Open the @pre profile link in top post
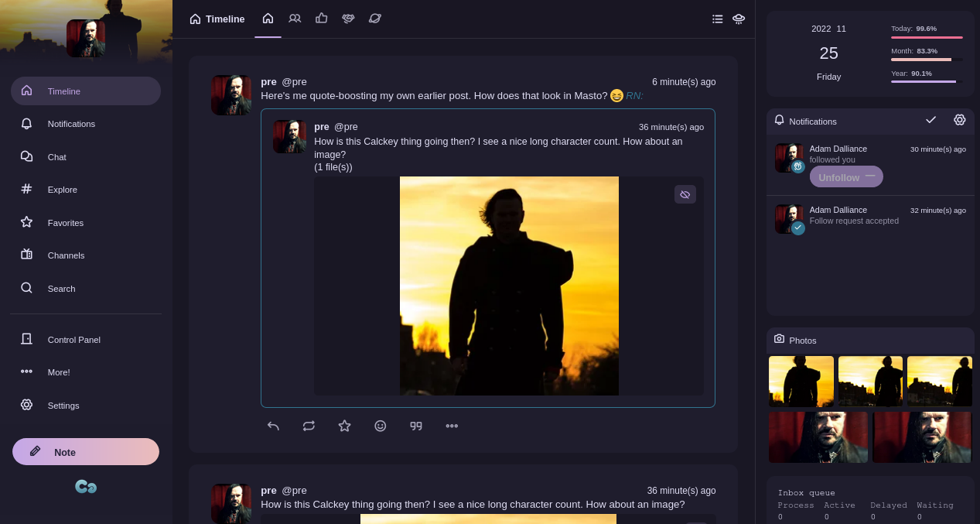 point(294,82)
